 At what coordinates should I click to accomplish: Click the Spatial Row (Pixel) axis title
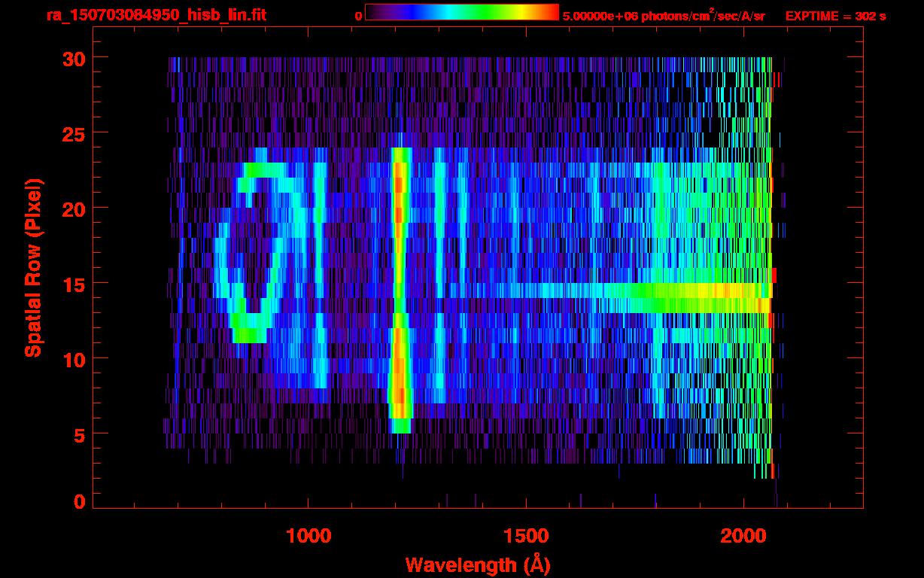click(33, 268)
